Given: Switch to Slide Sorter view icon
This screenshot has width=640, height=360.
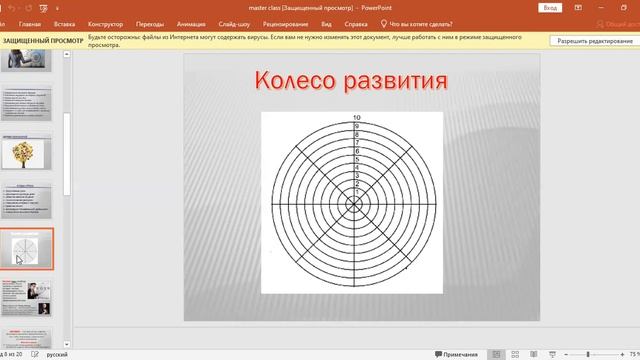Looking at the screenshot, I should click(515, 354).
